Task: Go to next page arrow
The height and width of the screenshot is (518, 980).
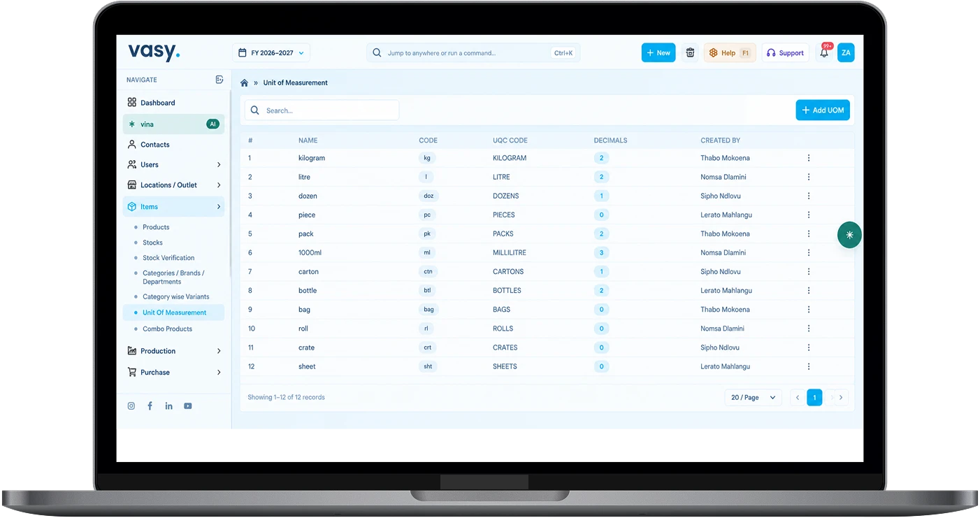Action: click(841, 398)
